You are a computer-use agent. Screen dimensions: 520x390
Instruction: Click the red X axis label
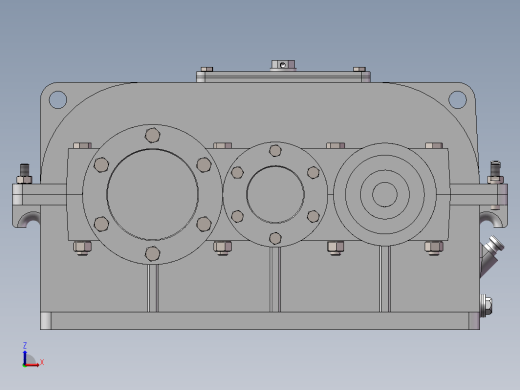coord(42,362)
